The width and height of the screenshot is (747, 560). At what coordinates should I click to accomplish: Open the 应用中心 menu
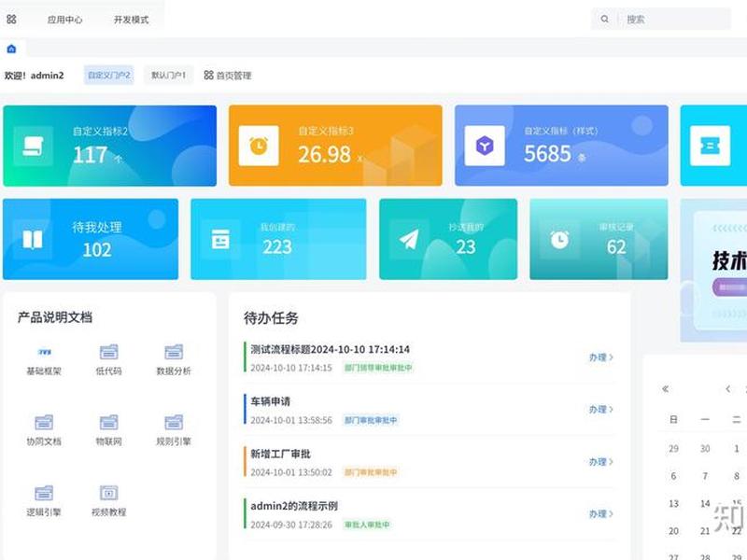(x=64, y=20)
